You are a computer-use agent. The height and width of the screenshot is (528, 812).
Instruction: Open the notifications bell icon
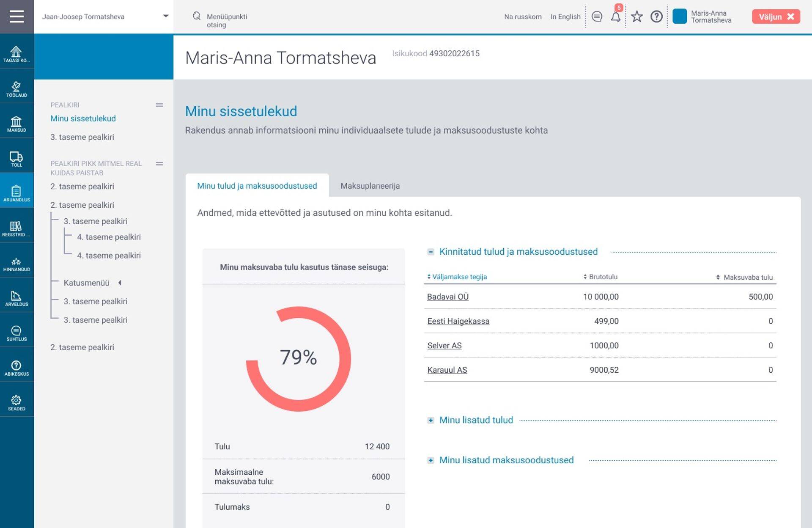click(616, 17)
